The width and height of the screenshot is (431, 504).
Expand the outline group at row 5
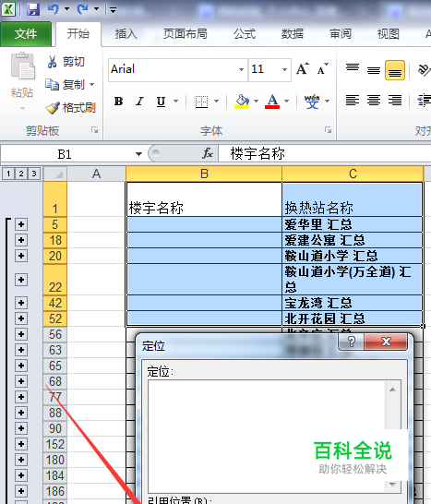[x=21, y=224]
